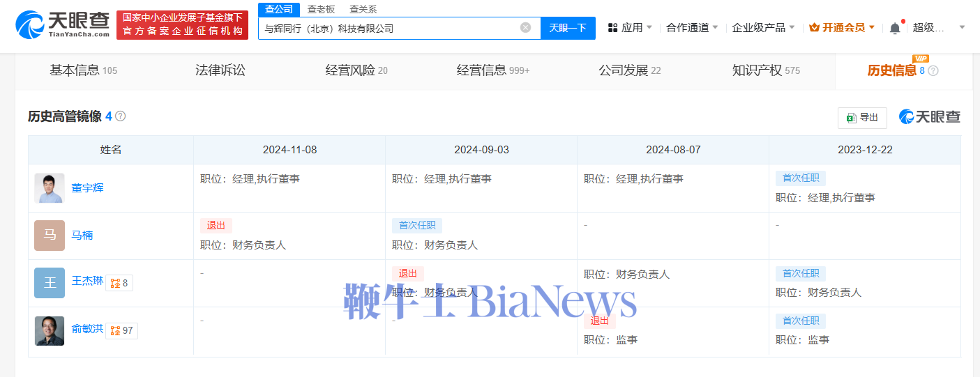Screen dimensions: 980x377
Task: Click the crown icon beside 开通会员
Action: 815,28
